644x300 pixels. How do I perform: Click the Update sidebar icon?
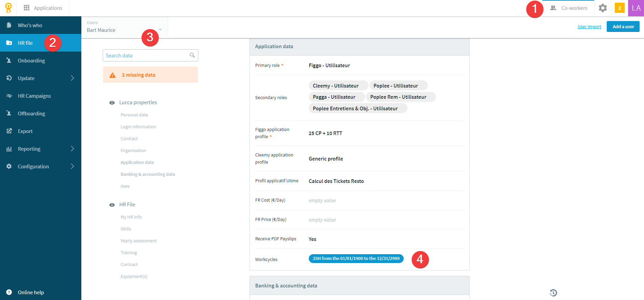9,78
